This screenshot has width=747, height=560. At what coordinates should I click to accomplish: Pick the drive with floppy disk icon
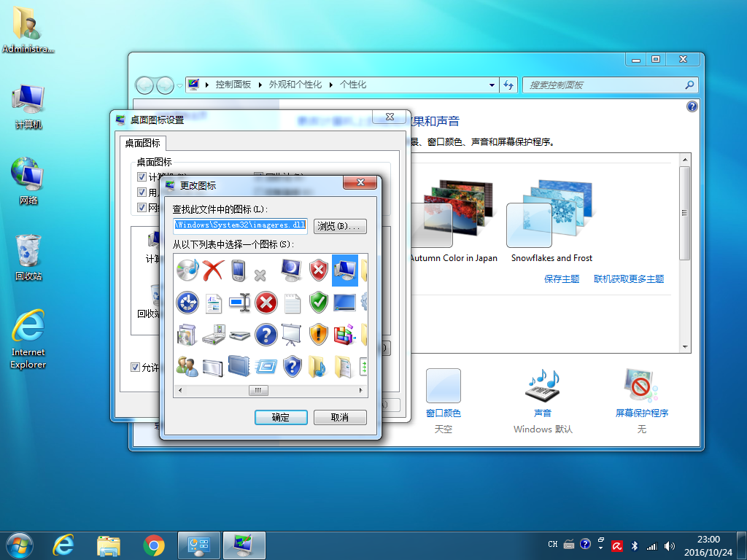(x=214, y=335)
